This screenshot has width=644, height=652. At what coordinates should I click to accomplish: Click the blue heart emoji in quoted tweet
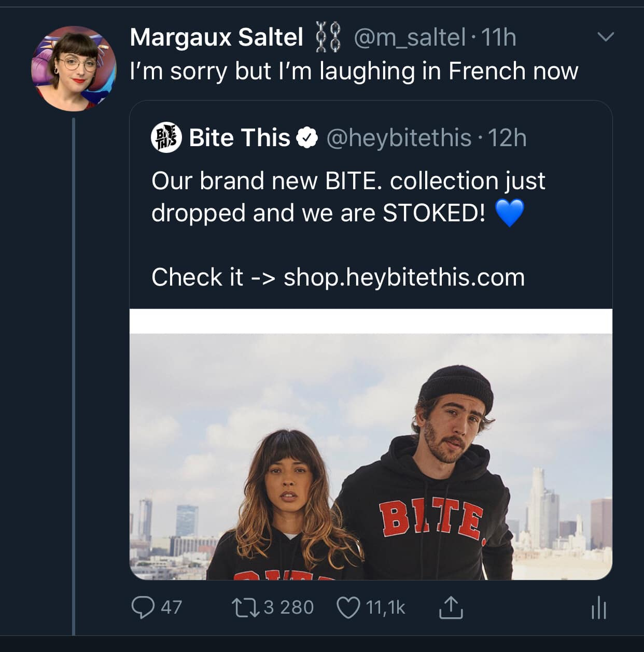click(510, 213)
